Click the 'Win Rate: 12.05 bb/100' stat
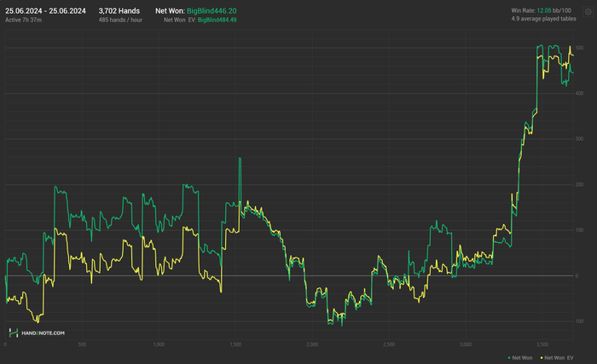This screenshot has width=597, height=364. tap(541, 11)
